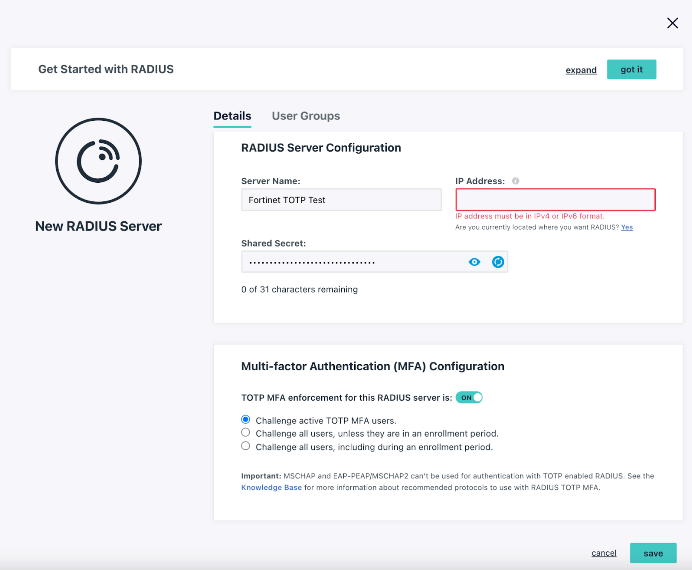The width and height of the screenshot is (692, 570).
Task: Click Yes to use current location IP
Action: pyautogui.click(x=627, y=227)
